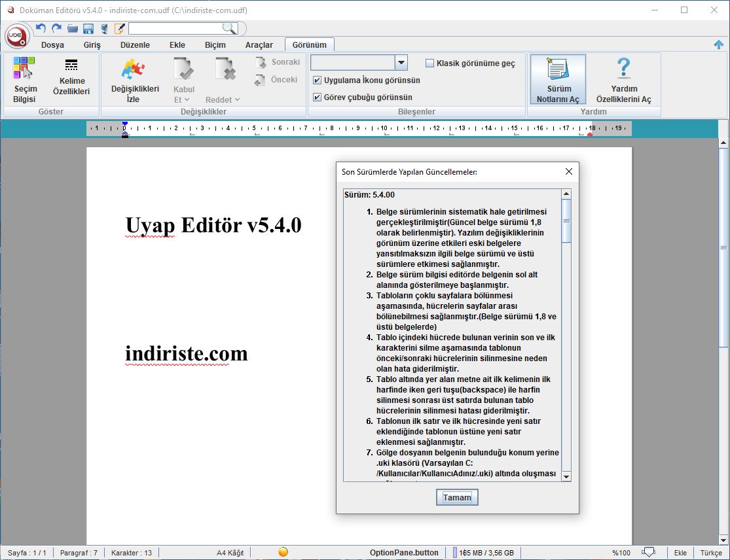The width and height of the screenshot is (730, 560).
Task: Switch to the Araçlar tab
Action: pyautogui.click(x=259, y=44)
